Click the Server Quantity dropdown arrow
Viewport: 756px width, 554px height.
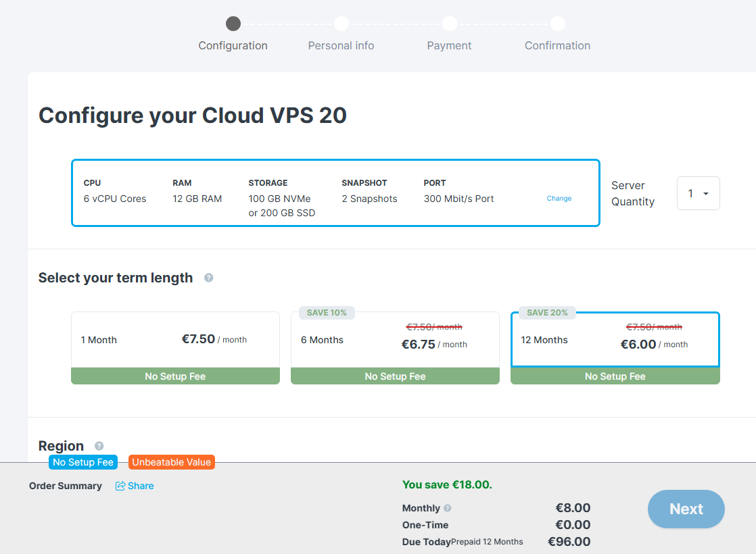tap(706, 194)
